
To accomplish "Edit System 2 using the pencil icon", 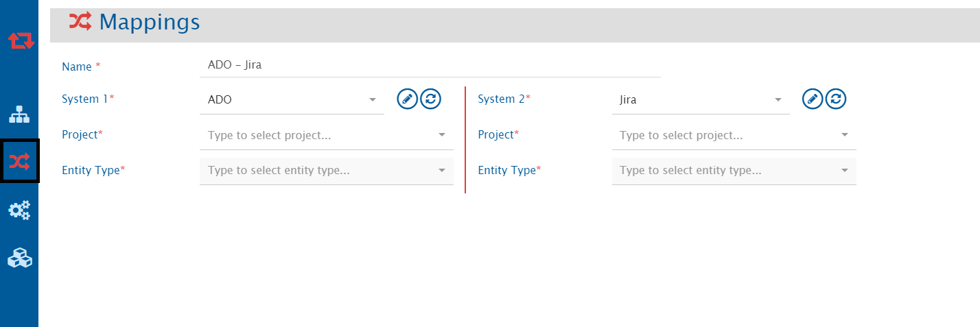I will pos(813,99).
